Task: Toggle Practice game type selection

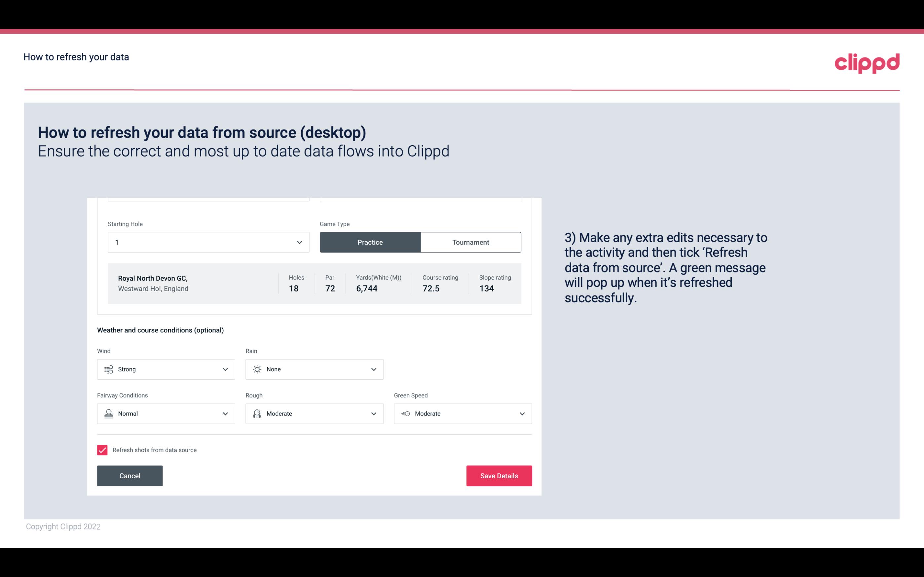Action: pyautogui.click(x=370, y=242)
